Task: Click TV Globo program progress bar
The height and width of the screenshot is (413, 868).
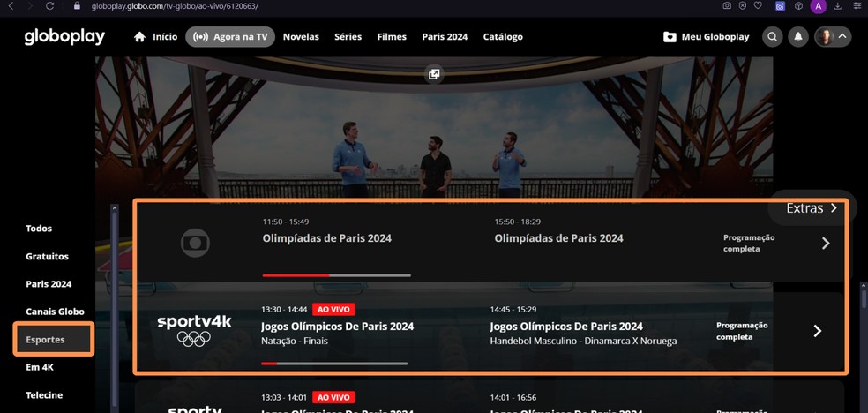Action: pos(337,275)
